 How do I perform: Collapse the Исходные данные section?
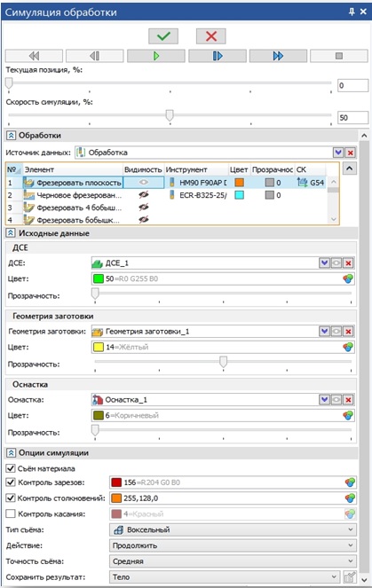11,233
